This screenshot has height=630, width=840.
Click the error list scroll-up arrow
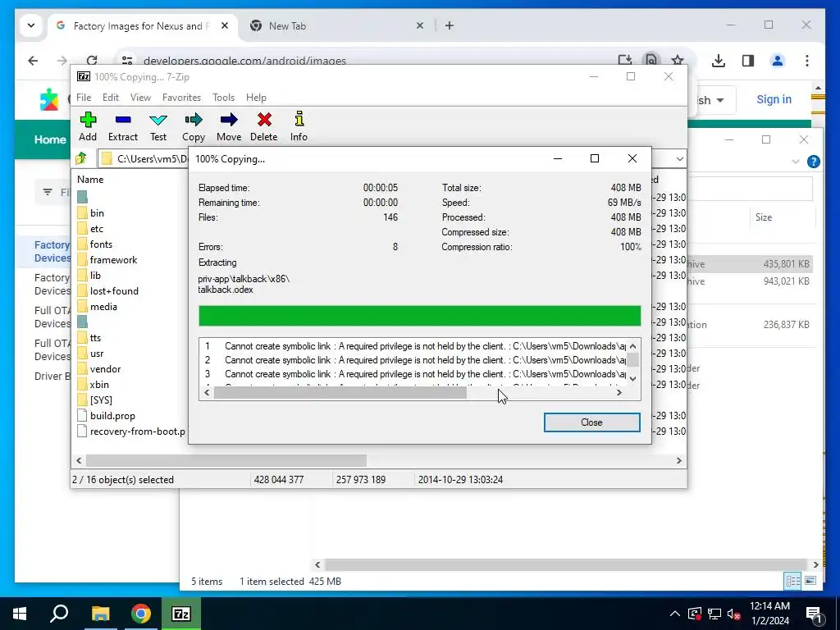click(x=632, y=346)
